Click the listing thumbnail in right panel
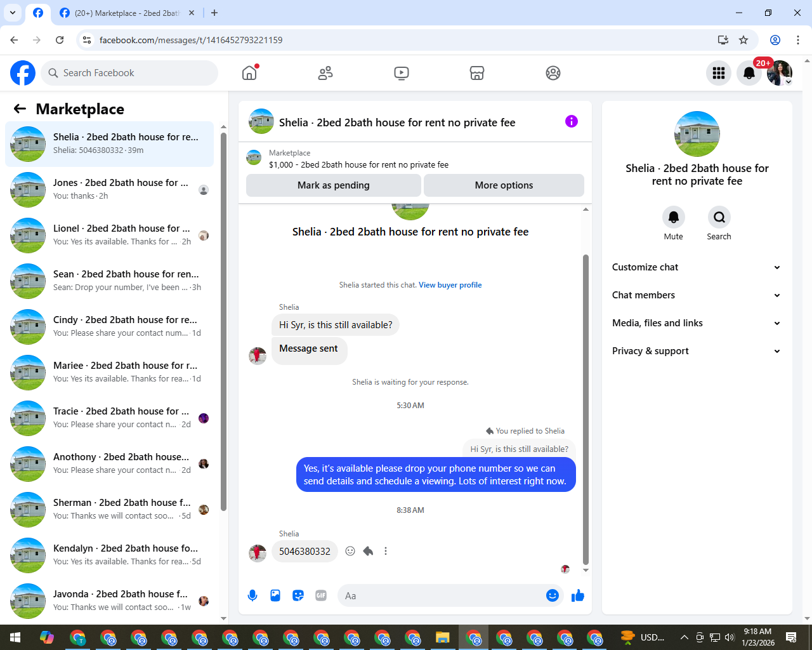 (697, 134)
